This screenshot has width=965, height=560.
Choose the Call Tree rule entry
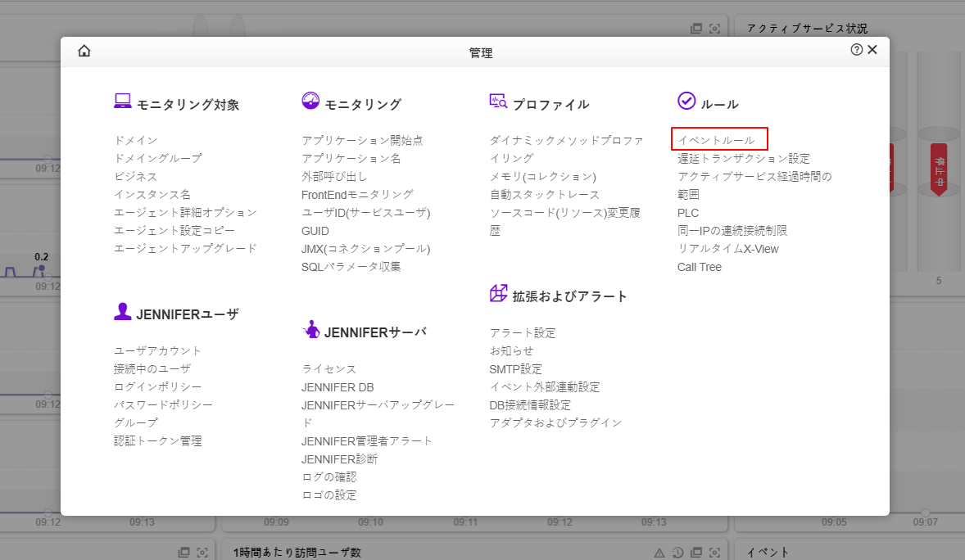click(x=699, y=266)
